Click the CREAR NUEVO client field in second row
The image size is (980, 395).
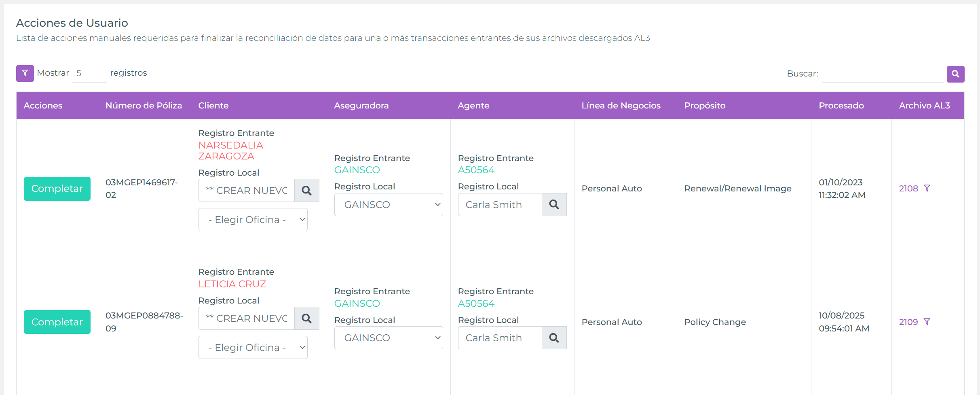(x=246, y=319)
